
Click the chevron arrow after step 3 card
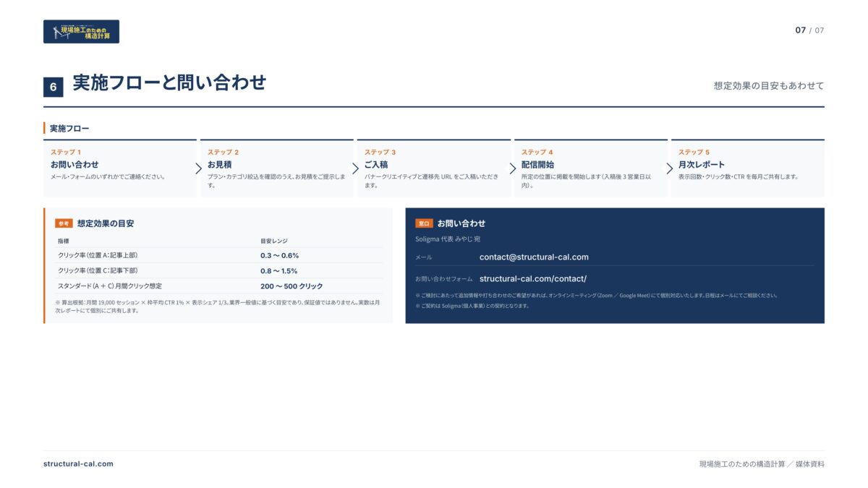coord(512,168)
